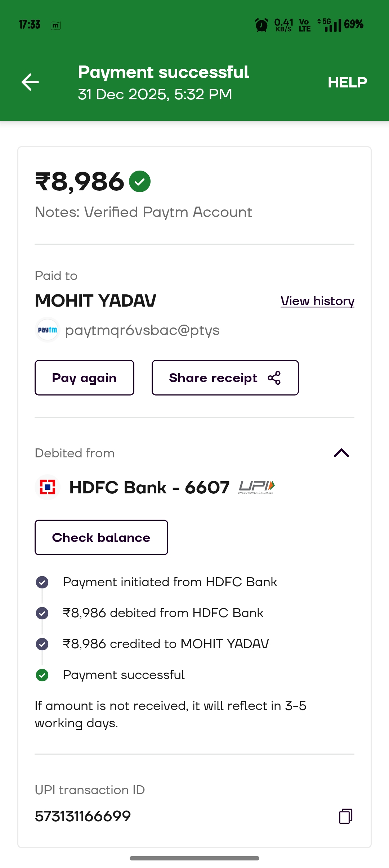Tap the green verified checkmark beside amount
Image resolution: width=389 pixels, height=868 pixels.
pos(140,181)
